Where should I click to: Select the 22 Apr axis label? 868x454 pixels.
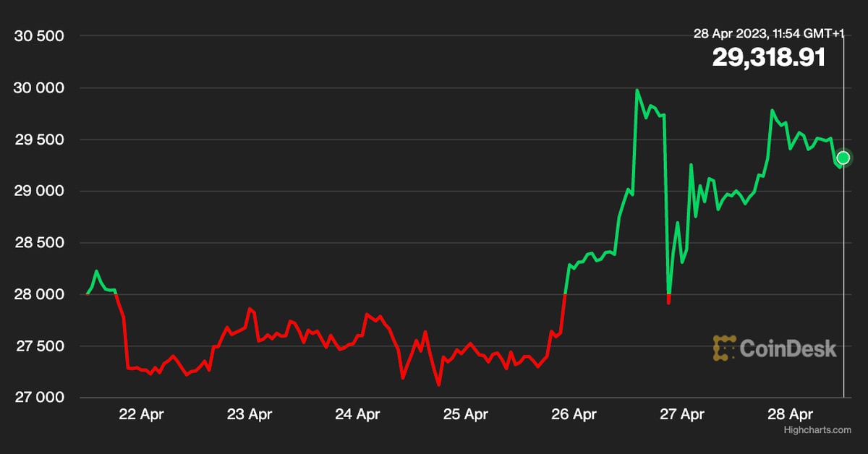coord(140,414)
